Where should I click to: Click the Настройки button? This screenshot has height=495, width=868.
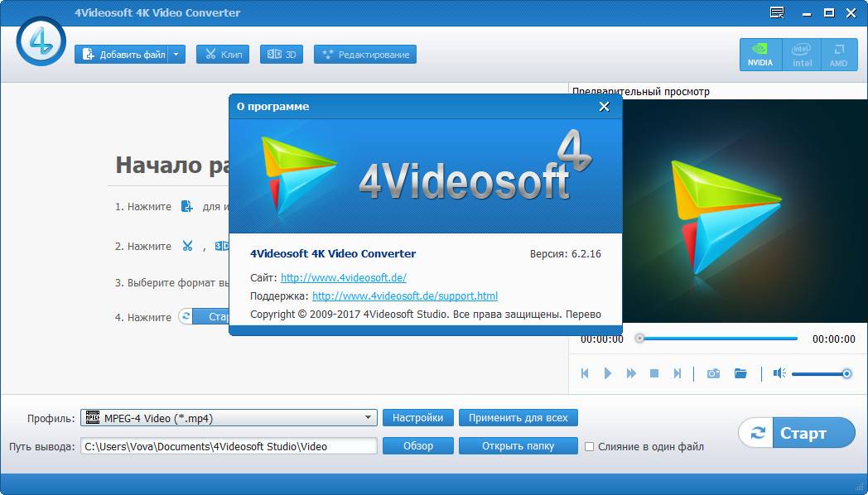(x=418, y=418)
